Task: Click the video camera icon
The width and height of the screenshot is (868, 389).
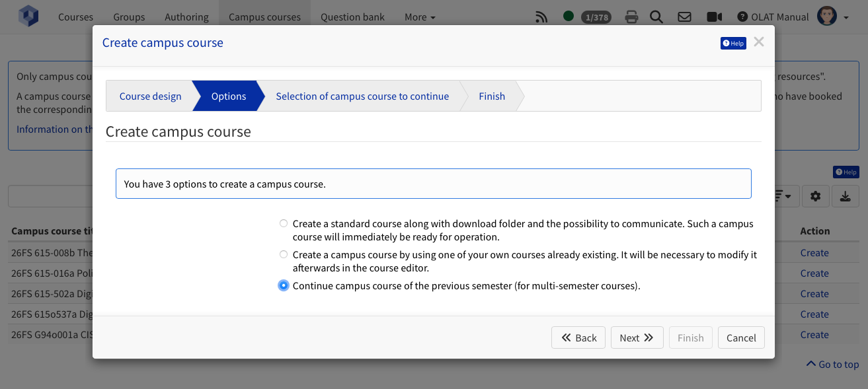Action: coord(714,17)
